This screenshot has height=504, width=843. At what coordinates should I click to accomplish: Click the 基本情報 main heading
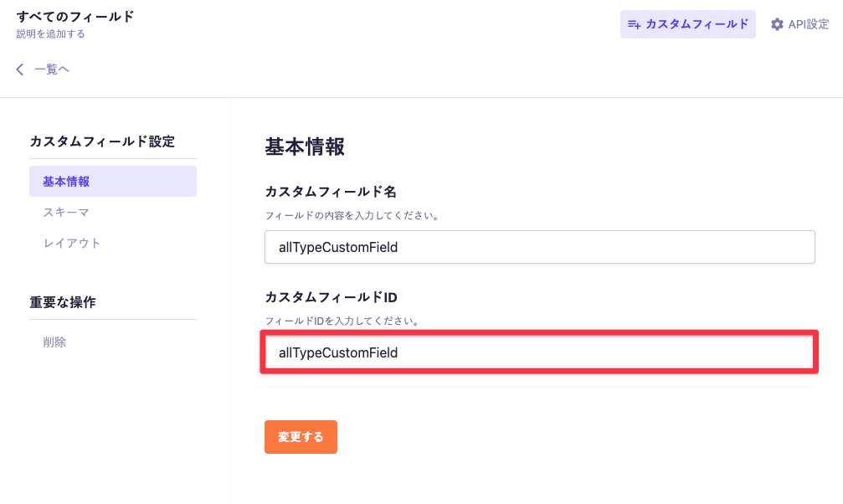(305, 147)
